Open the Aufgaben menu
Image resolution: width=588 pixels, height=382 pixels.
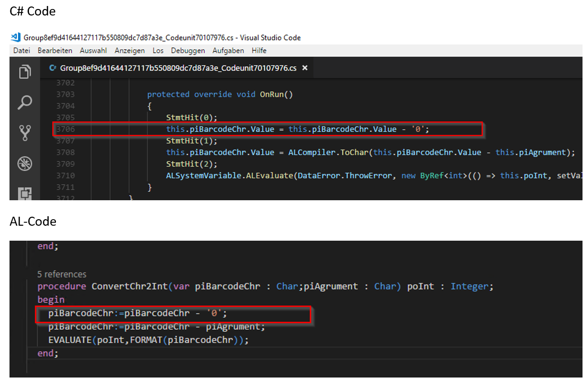228,50
